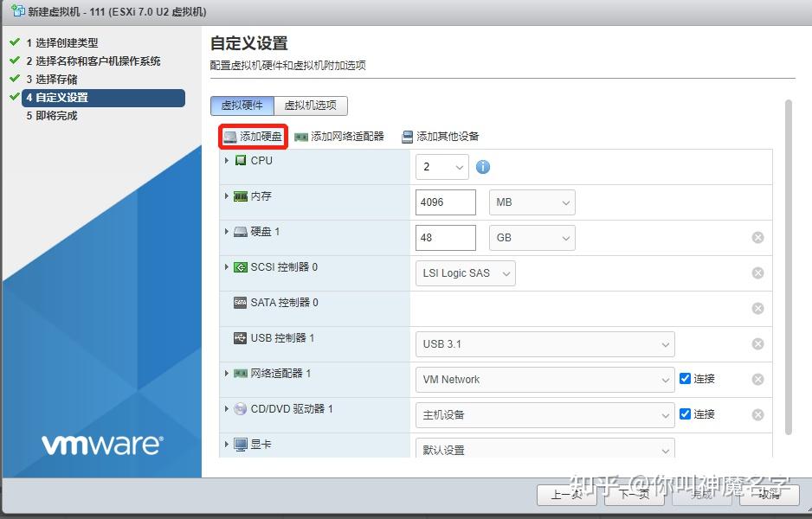Screen dimensions: 812x519
Task: Open the disk size unit GB dropdown
Action: [x=532, y=238]
